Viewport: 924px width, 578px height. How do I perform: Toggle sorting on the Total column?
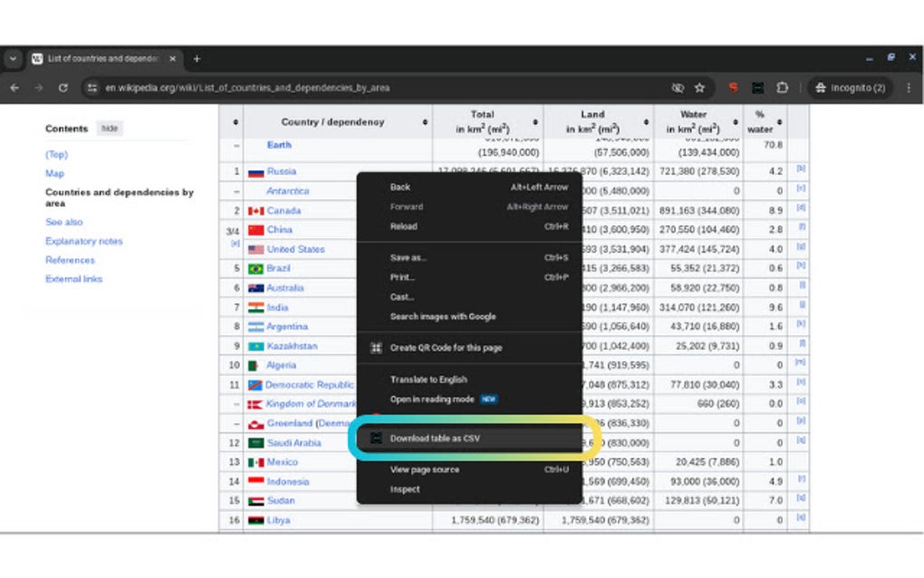pos(537,120)
